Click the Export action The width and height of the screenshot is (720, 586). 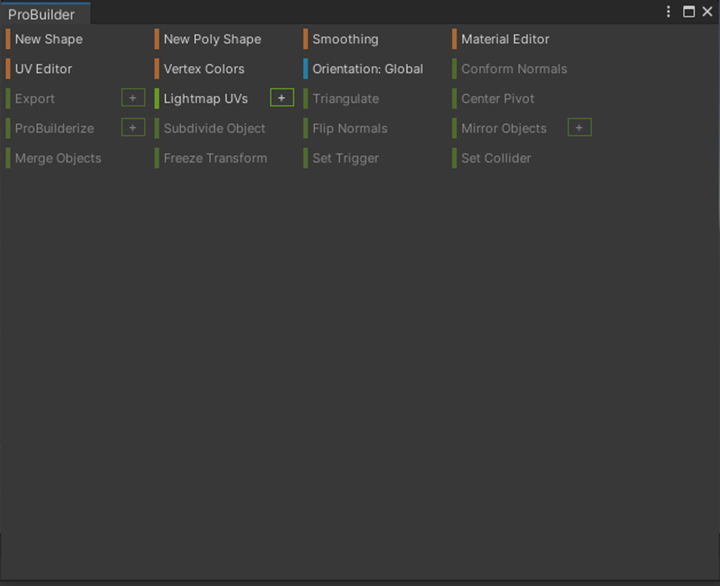pyautogui.click(x=35, y=99)
